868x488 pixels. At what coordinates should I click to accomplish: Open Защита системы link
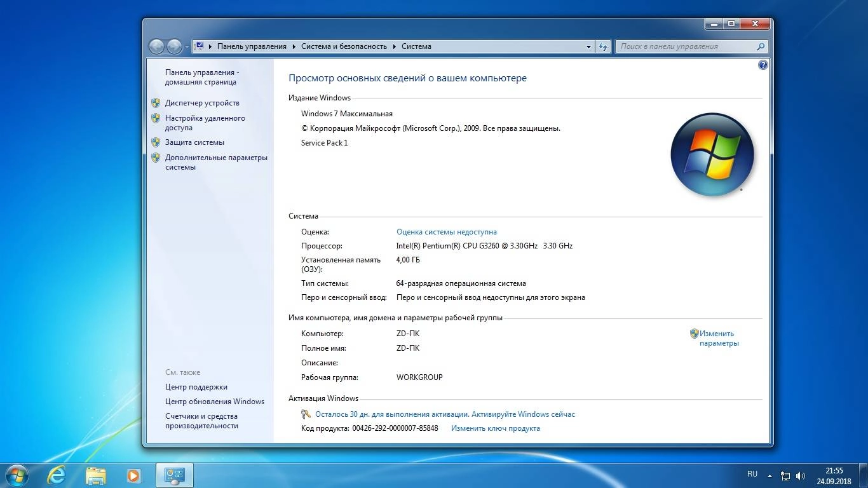(x=194, y=142)
